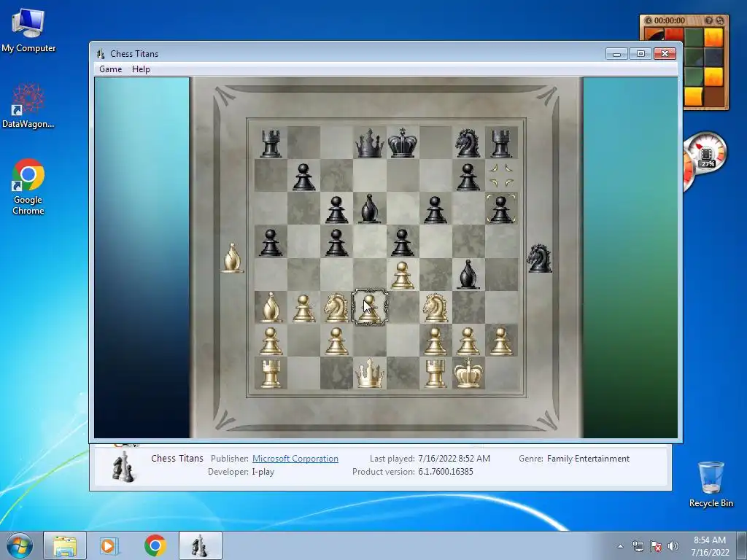Click the Chess Titans icon in the details pane
The image size is (747, 560).
click(123, 466)
